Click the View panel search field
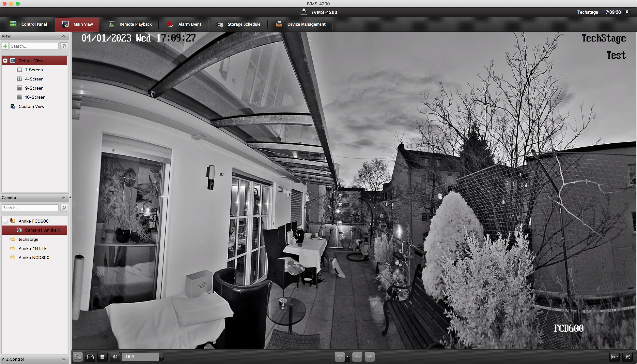The image size is (637, 364). tap(34, 46)
